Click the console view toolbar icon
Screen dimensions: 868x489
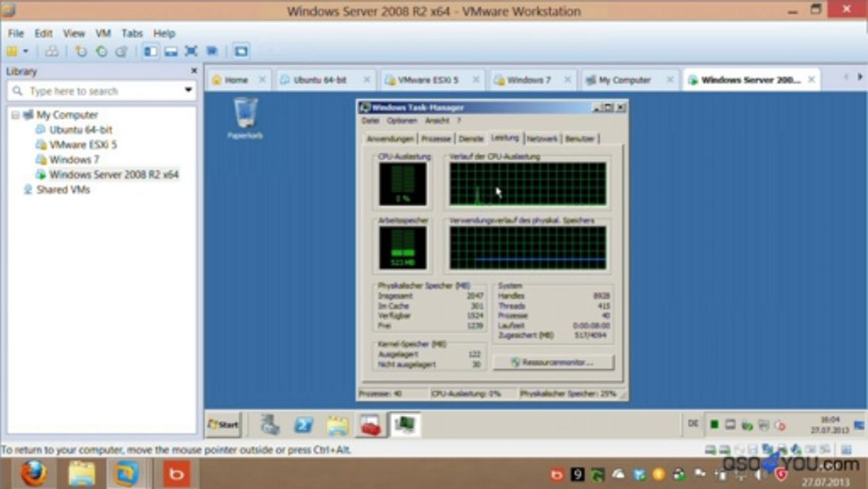point(241,51)
